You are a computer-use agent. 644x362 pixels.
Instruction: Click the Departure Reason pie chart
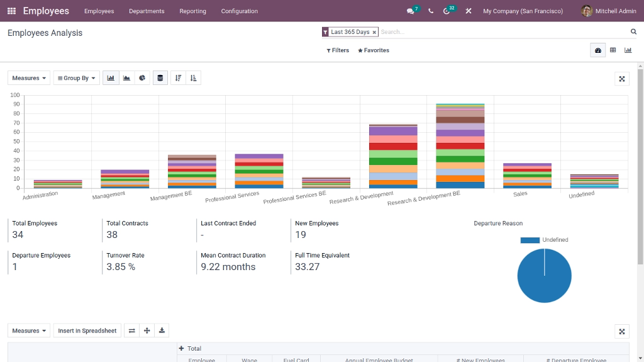pos(544,276)
